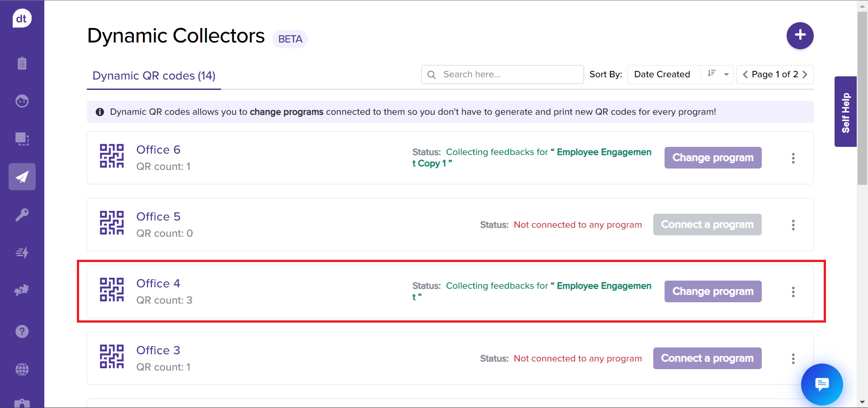
Task: Click the Office 6 QR code icon
Action: click(x=112, y=156)
